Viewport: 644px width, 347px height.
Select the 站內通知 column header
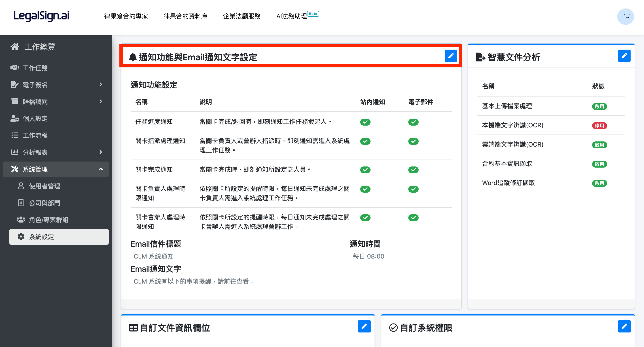coord(373,102)
